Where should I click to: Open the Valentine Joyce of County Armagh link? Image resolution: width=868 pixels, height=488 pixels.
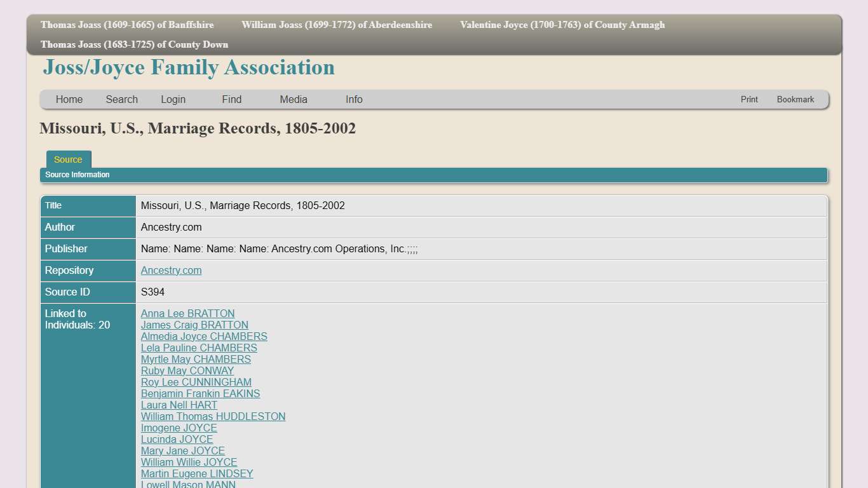click(x=562, y=25)
